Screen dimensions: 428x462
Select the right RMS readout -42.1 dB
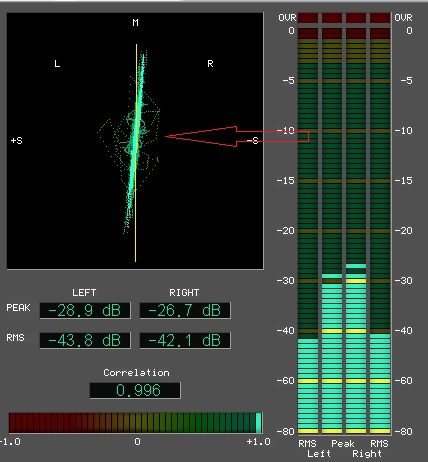point(185,340)
